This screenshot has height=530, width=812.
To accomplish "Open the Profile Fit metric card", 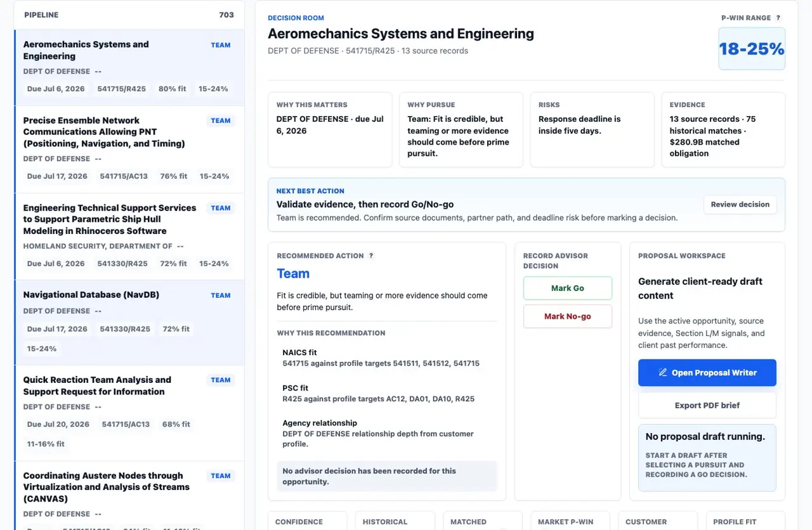I will [x=745, y=520].
